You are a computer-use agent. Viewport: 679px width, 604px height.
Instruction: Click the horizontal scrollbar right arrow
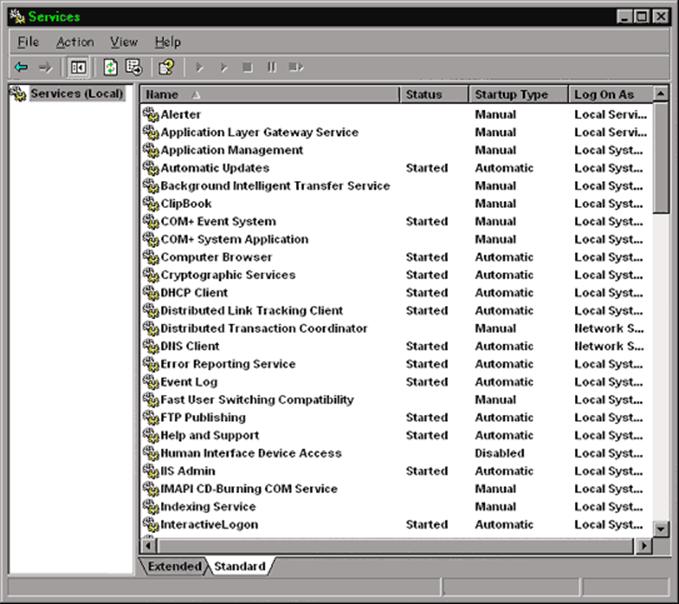tap(644, 546)
